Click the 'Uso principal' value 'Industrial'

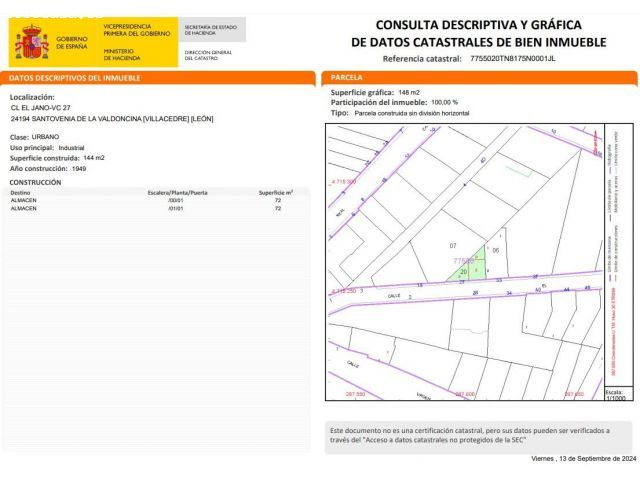click(x=71, y=148)
